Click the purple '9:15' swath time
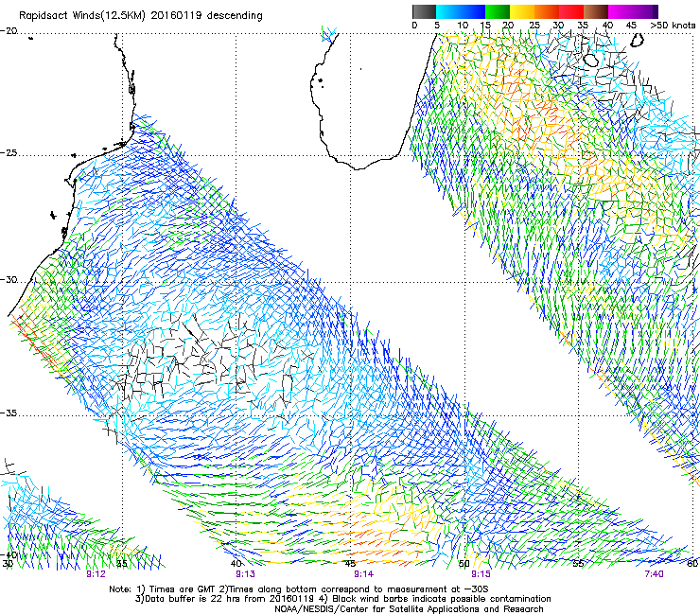700x615 pixels. click(x=481, y=573)
